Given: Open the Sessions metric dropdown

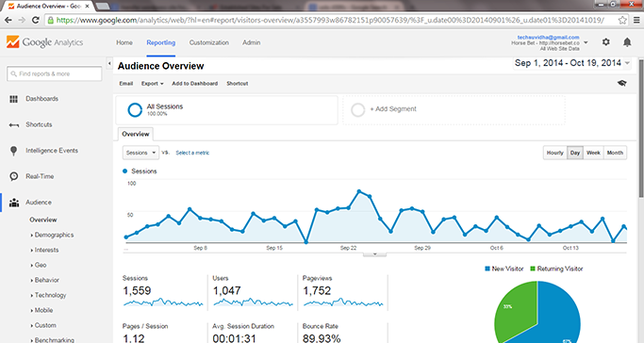Looking at the screenshot, I should [x=140, y=153].
